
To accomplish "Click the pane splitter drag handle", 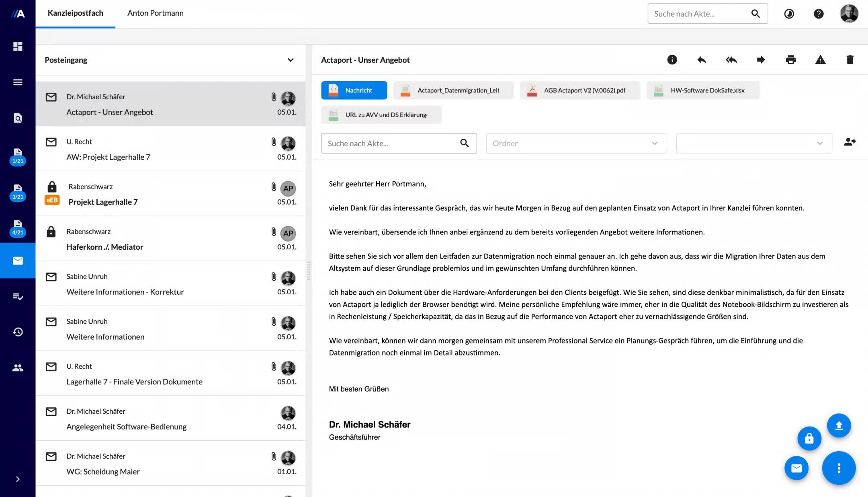I will (309, 271).
